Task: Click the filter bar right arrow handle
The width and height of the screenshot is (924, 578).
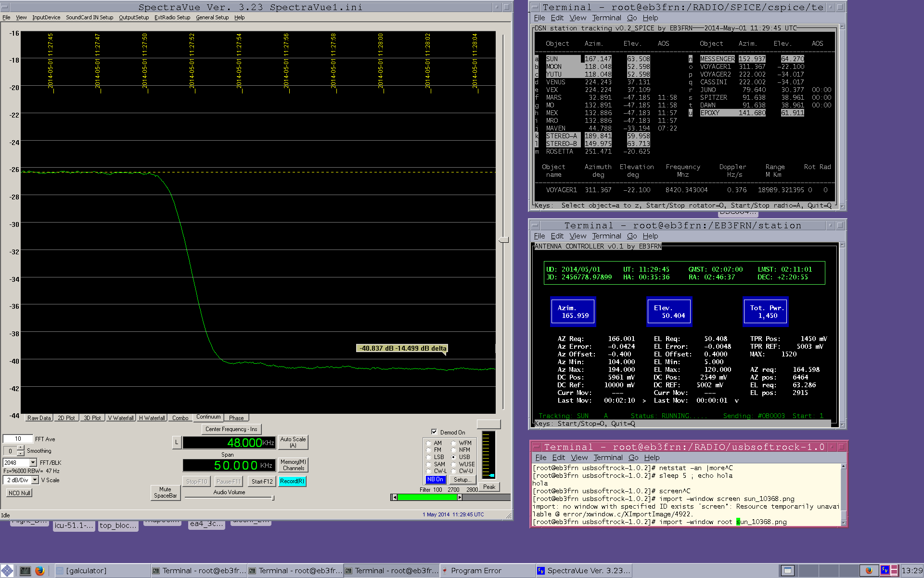Action: coord(459,497)
